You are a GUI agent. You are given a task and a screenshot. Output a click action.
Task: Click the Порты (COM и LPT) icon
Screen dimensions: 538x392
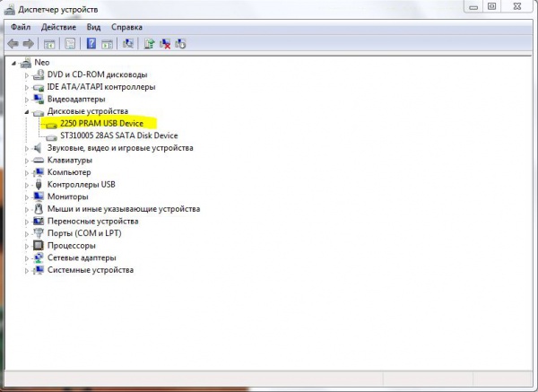39,233
